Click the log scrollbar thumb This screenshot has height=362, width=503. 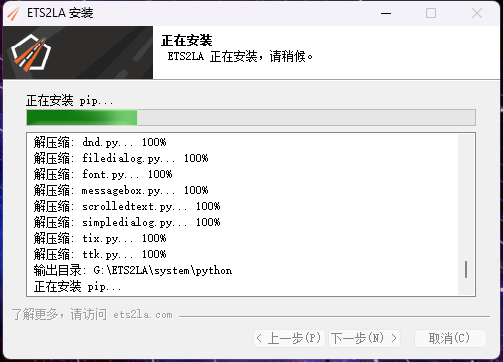[466, 269]
